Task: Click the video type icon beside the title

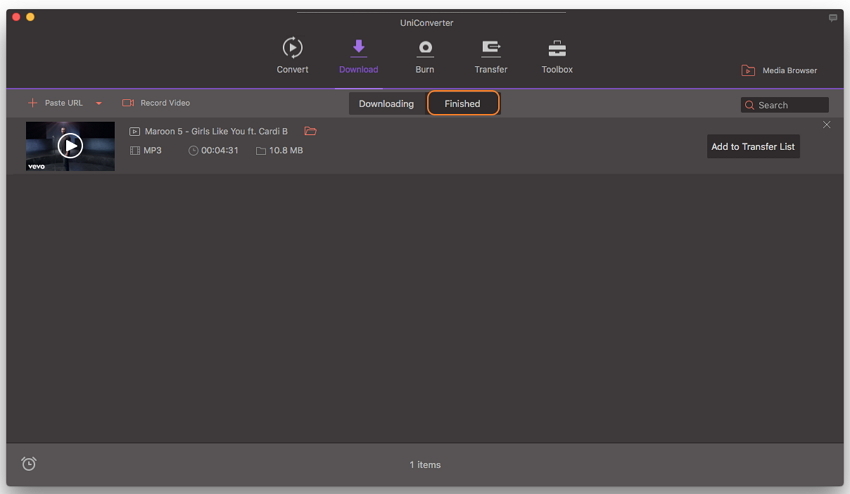Action: point(134,131)
